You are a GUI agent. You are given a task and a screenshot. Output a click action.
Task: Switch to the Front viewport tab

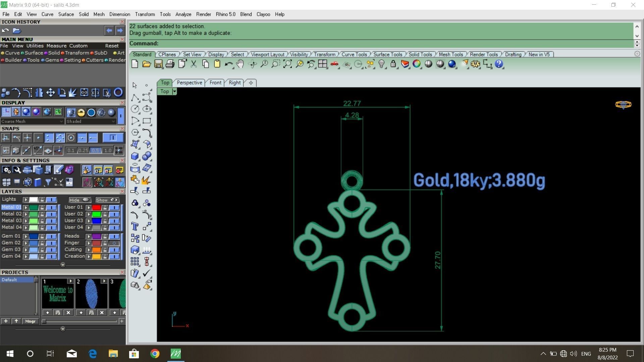point(215,82)
